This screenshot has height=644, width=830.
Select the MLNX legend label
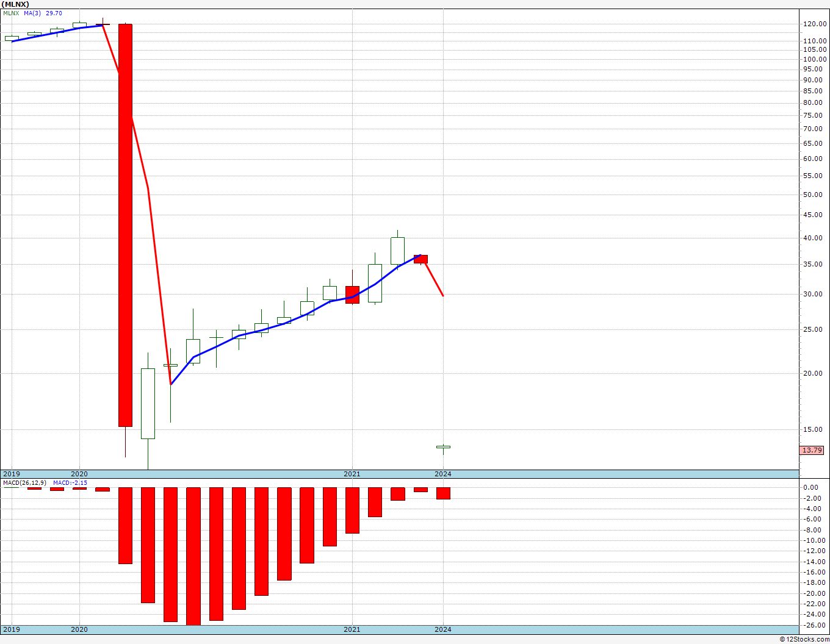coord(11,13)
